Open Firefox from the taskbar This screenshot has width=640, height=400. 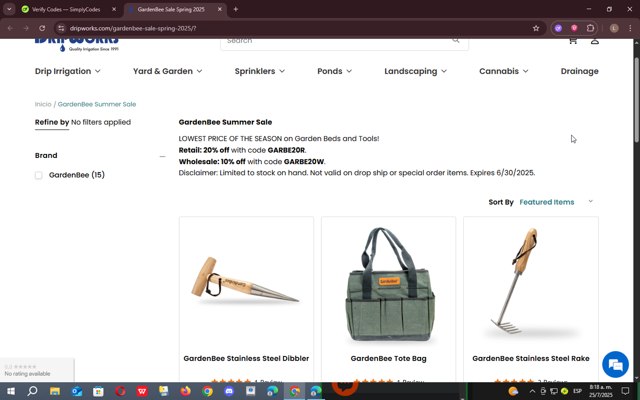coord(185,391)
